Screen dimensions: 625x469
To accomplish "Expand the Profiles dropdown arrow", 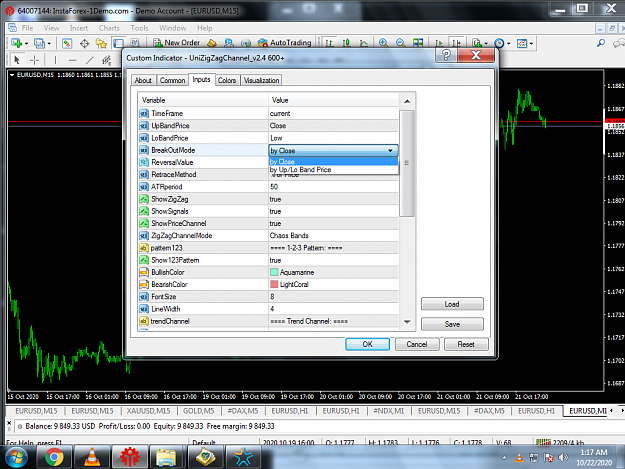I will pos(49,43).
